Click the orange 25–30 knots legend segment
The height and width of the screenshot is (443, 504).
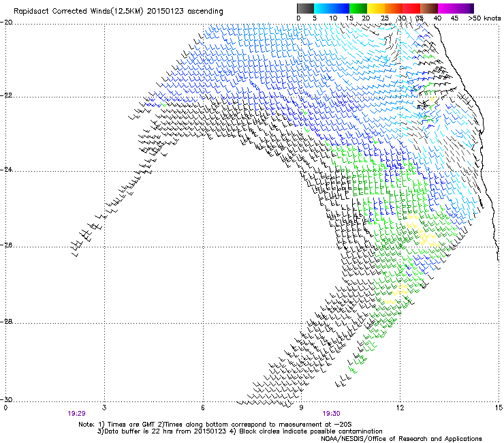click(394, 8)
